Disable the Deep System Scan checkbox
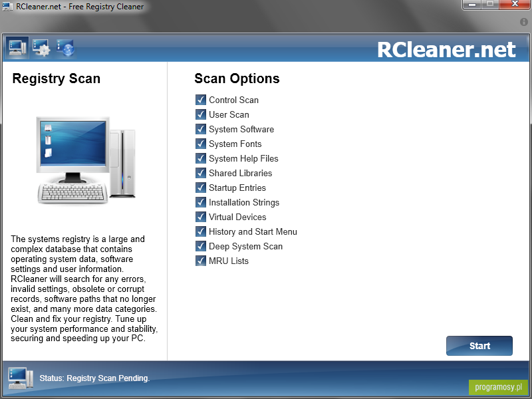 click(201, 246)
